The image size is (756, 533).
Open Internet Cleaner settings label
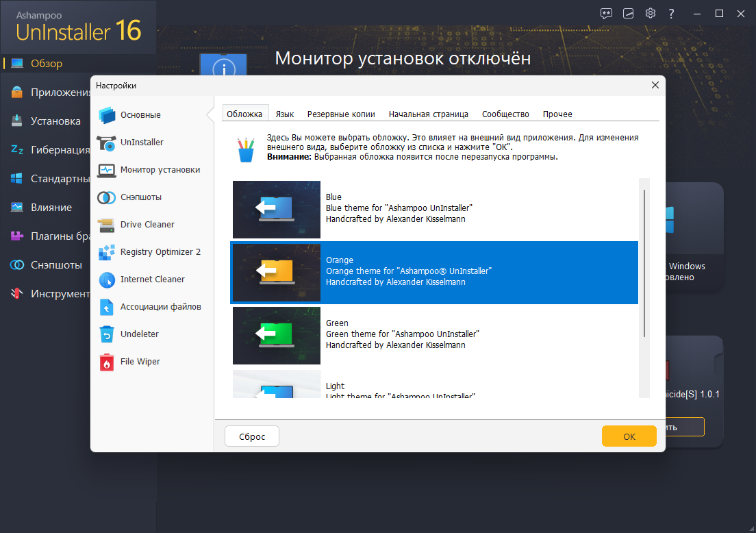pos(153,280)
